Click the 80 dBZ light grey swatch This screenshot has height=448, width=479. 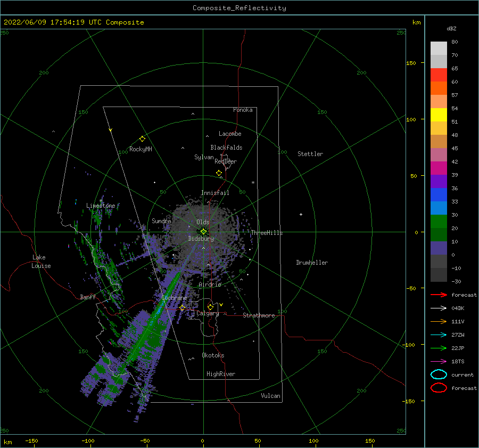click(439, 48)
